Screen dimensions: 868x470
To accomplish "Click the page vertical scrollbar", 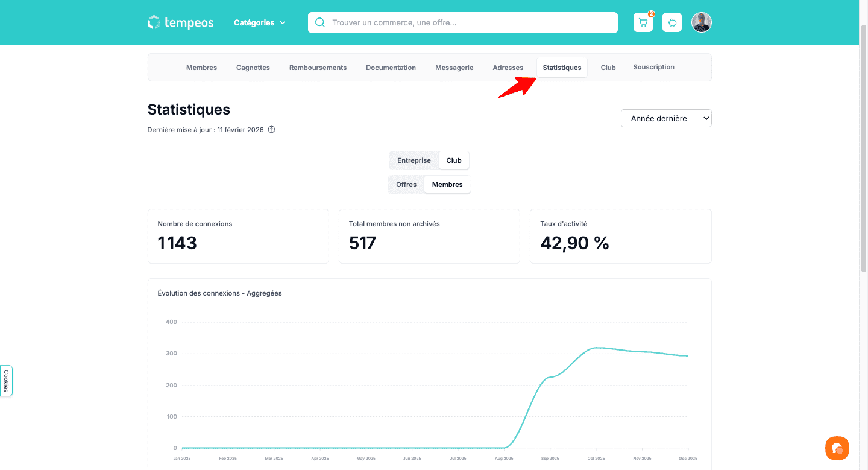I will [x=863, y=151].
